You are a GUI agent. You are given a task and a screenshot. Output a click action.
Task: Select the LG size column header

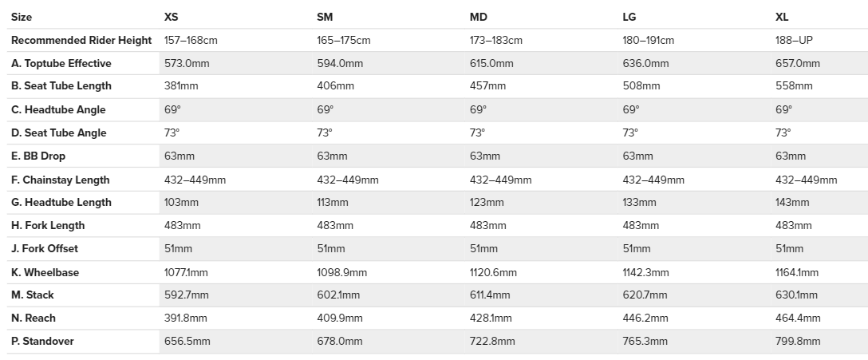pos(629,17)
